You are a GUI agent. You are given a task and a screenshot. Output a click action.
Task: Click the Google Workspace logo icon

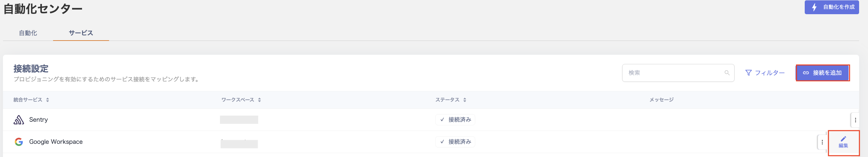pyautogui.click(x=19, y=142)
